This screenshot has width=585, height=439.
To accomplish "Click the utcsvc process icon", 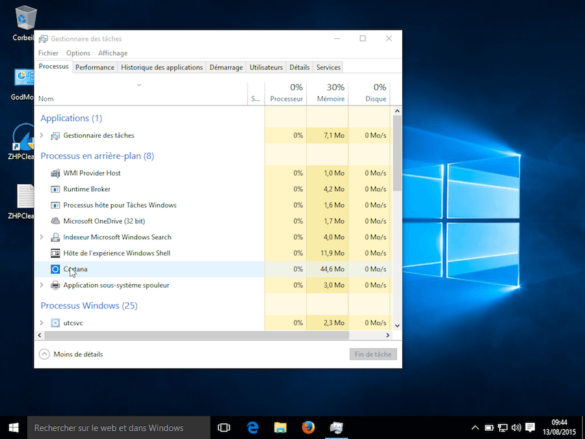I will (55, 323).
